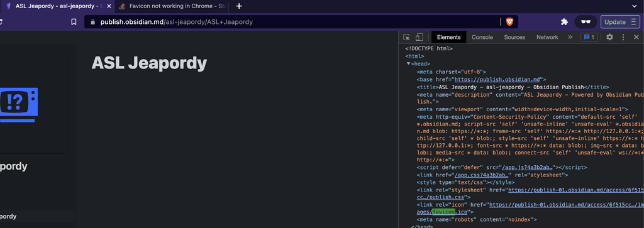
Task: Show more DevTools tabs via double chevron
Action: coord(570,37)
